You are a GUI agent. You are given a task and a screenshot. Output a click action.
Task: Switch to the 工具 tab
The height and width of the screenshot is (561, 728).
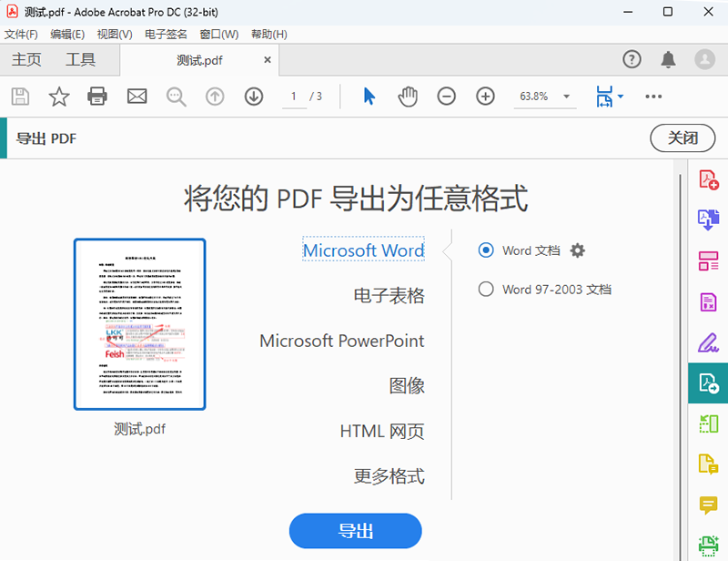pos(80,59)
